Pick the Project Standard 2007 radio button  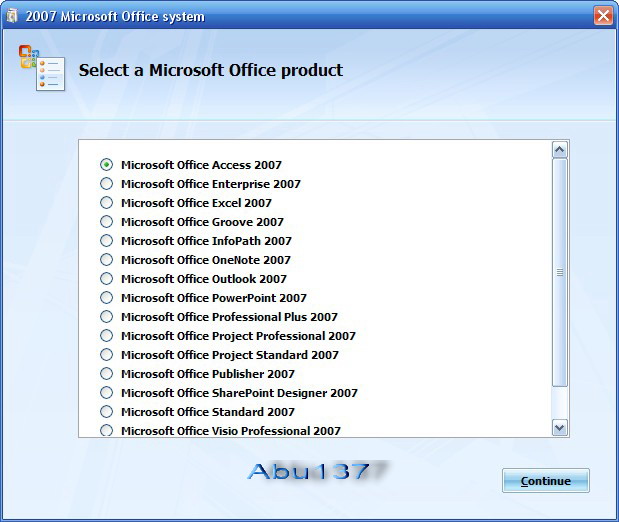(106, 354)
